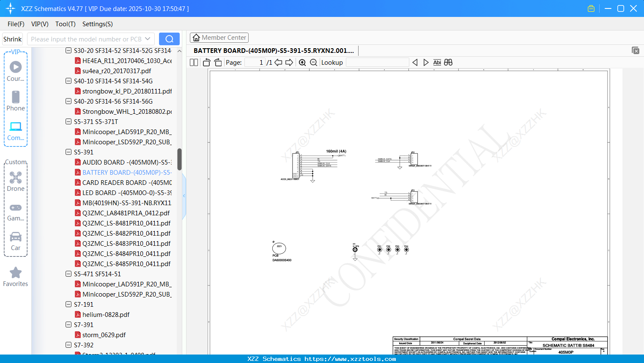The height and width of the screenshot is (363, 644).
Task: Open the Phone category in sidebar
Action: [x=16, y=101]
